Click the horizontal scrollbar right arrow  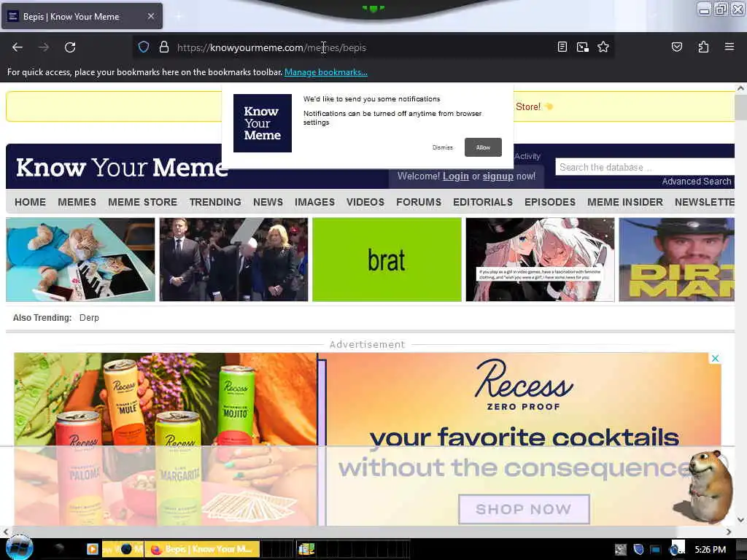(x=729, y=532)
